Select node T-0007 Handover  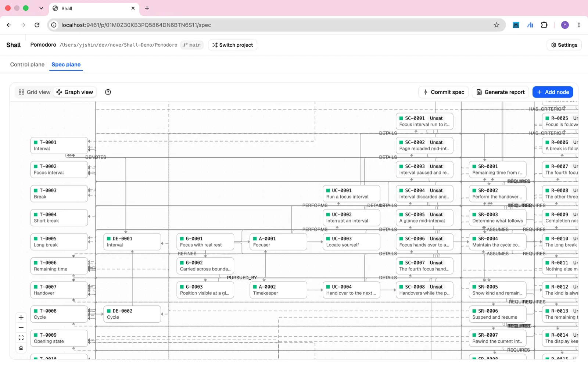pos(59,290)
